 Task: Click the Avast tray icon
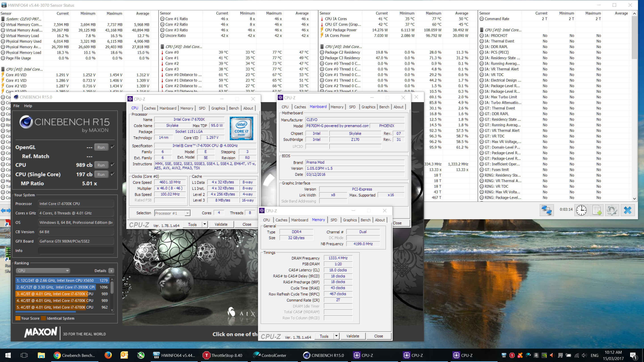(520, 355)
